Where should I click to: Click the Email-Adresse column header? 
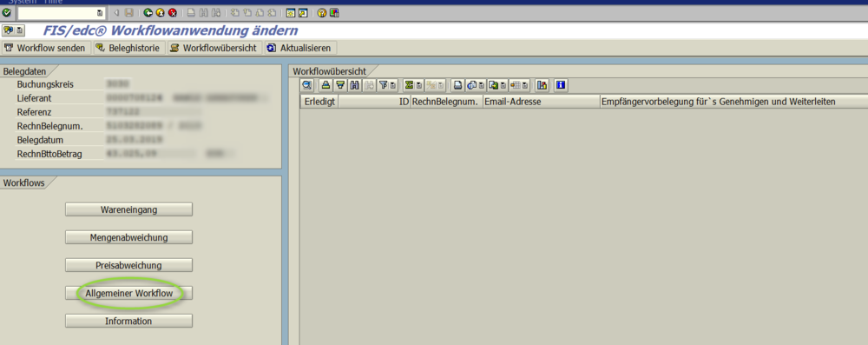click(x=541, y=102)
